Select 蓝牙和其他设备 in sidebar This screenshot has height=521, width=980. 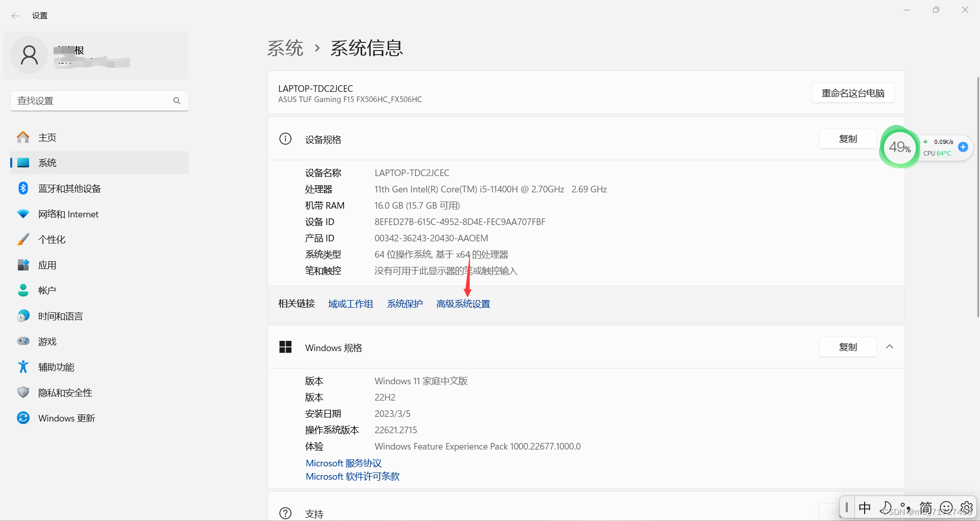[100, 188]
